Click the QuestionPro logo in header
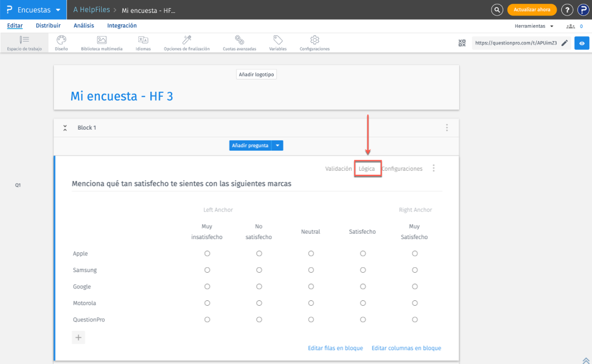The width and height of the screenshot is (592, 364). tap(9, 9)
